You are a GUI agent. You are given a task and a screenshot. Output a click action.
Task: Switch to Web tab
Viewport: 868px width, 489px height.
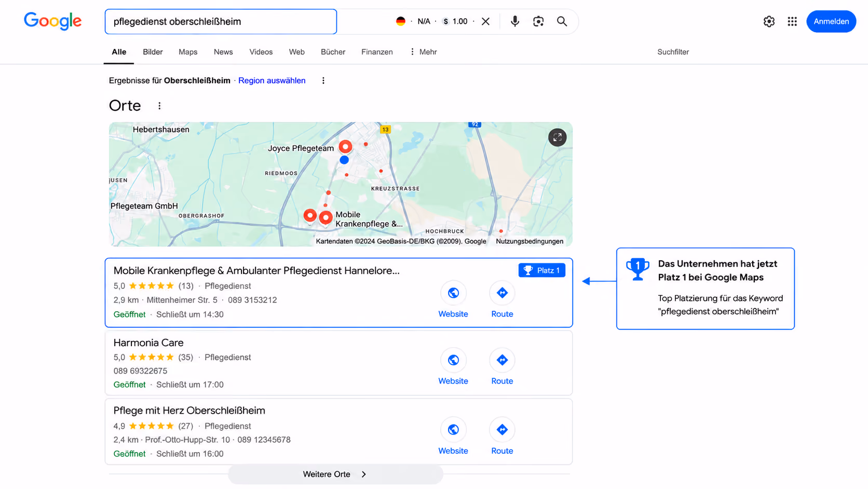tap(297, 52)
